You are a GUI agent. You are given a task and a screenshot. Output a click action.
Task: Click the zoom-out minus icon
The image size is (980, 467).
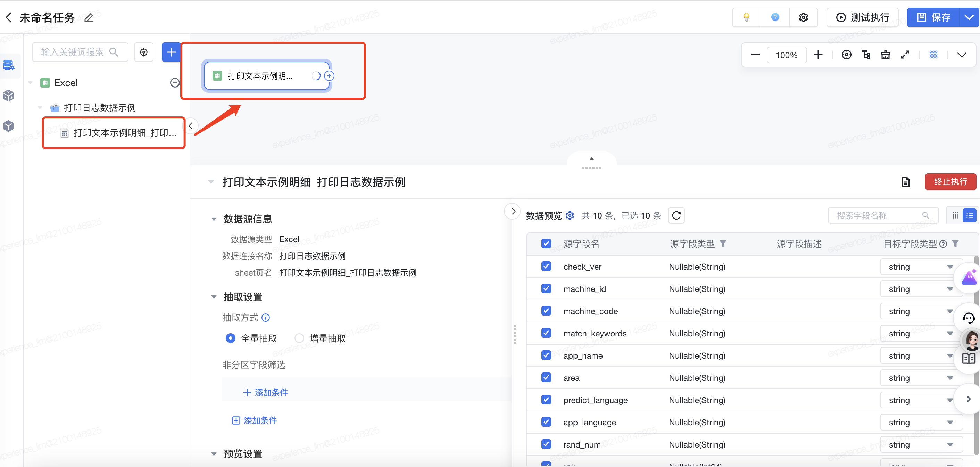pyautogui.click(x=755, y=55)
